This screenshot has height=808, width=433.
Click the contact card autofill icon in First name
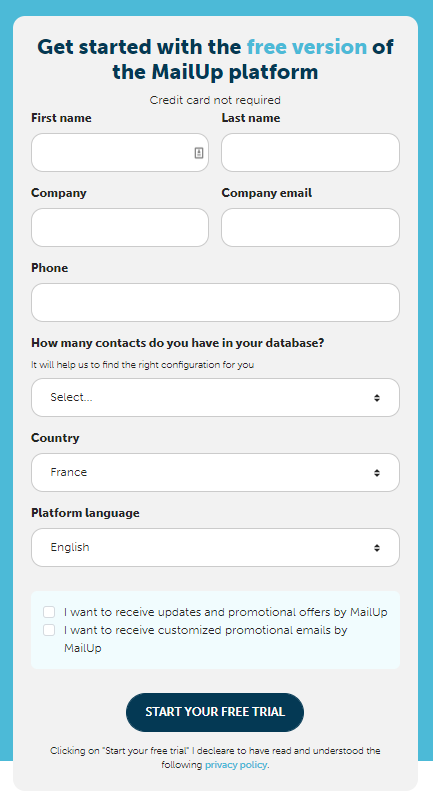[x=199, y=153]
